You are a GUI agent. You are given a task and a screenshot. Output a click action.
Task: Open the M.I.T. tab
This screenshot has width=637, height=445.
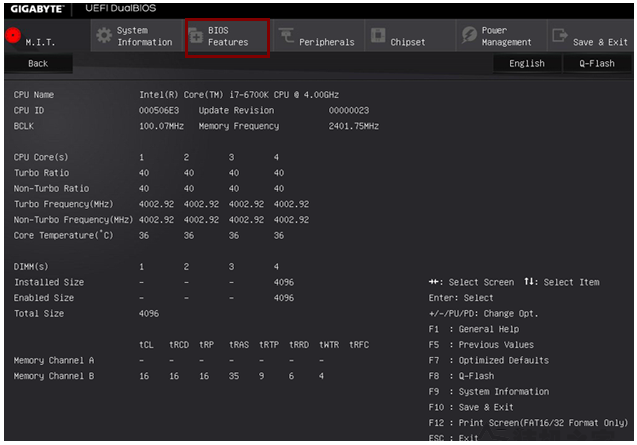tap(47, 36)
